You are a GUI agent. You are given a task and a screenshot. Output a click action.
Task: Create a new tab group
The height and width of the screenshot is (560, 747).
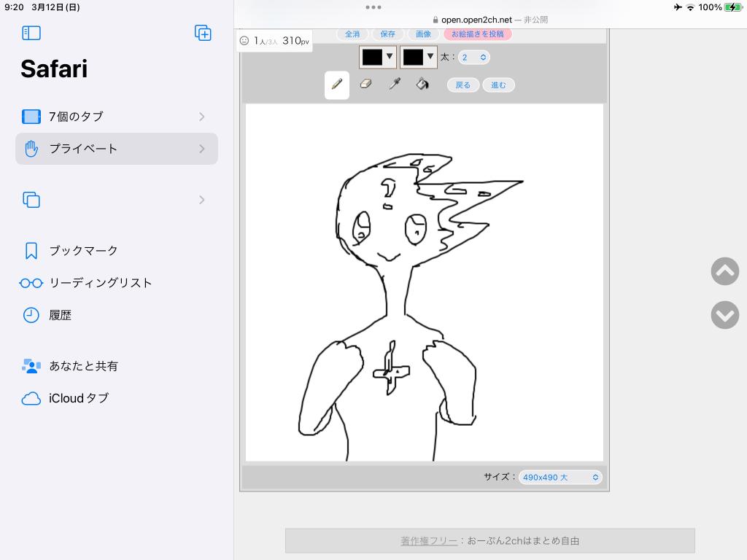click(x=203, y=33)
